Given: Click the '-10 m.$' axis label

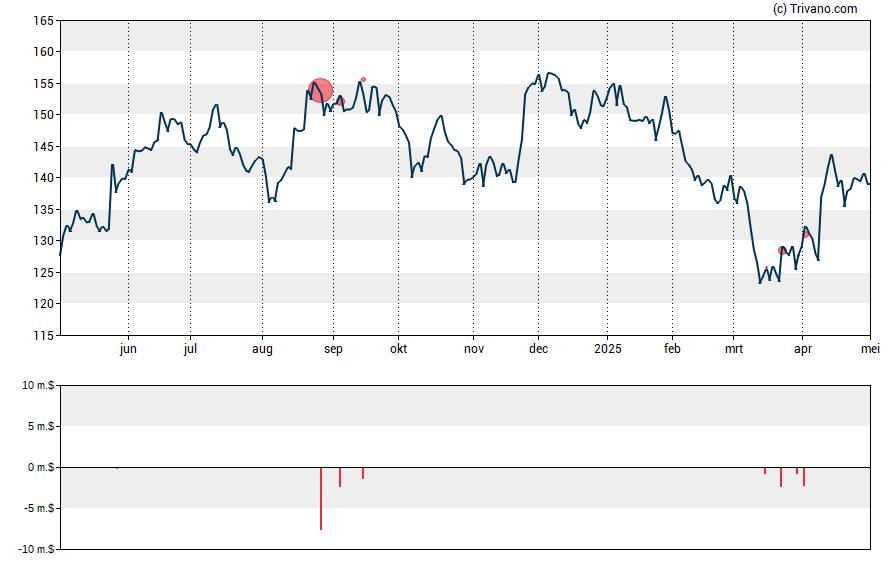Looking at the screenshot, I should point(37,549).
